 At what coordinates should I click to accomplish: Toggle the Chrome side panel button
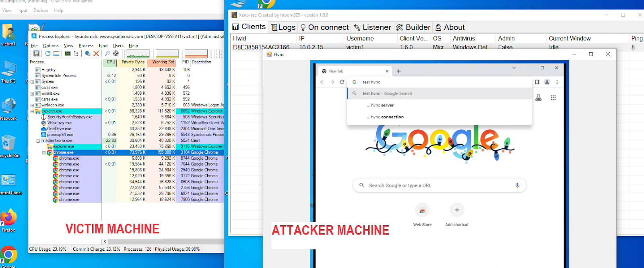pos(537,82)
